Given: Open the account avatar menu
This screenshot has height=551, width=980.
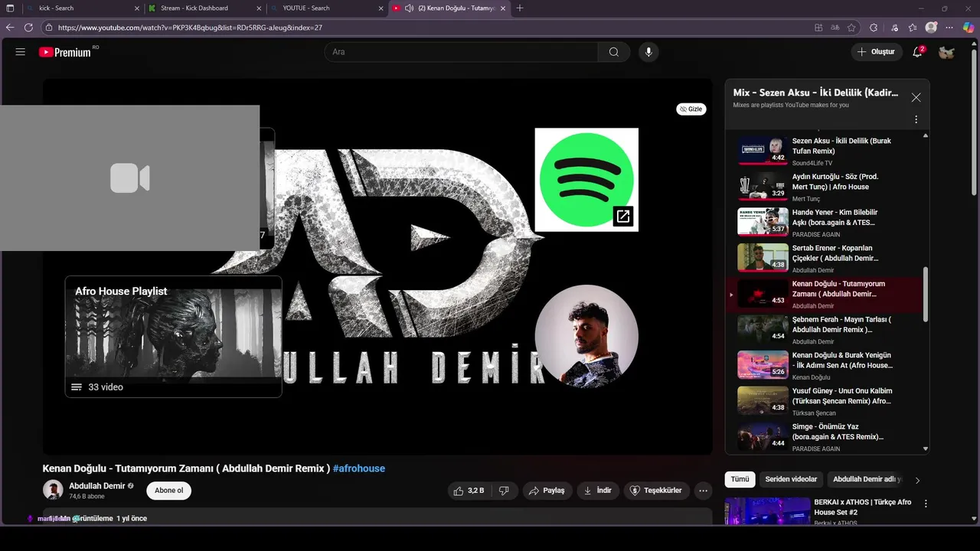Looking at the screenshot, I should click(946, 52).
